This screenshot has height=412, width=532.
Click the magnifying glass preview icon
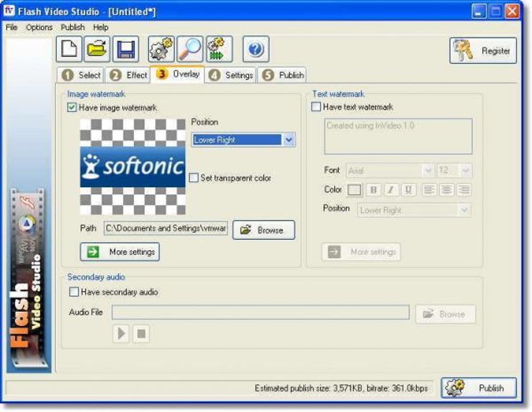click(190, 49)
